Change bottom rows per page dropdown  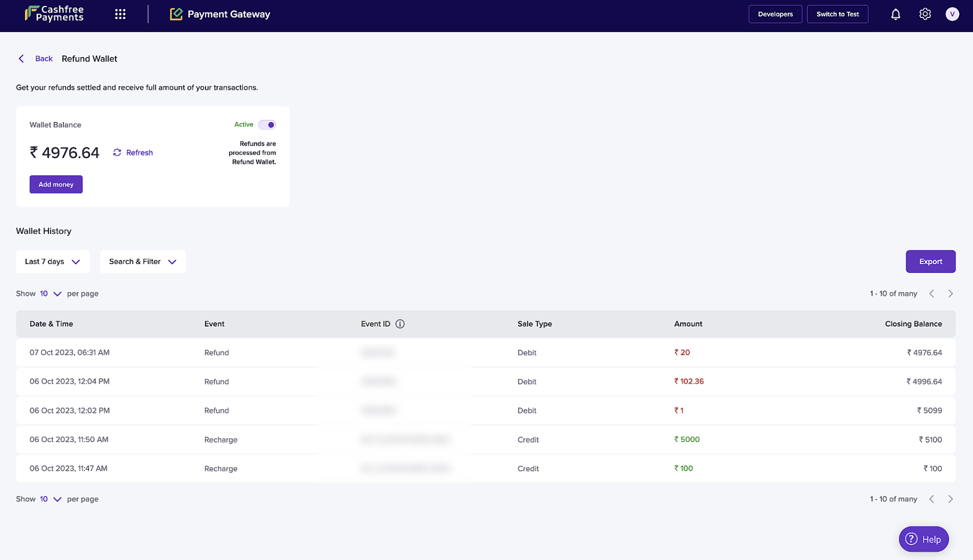[50, 499]
